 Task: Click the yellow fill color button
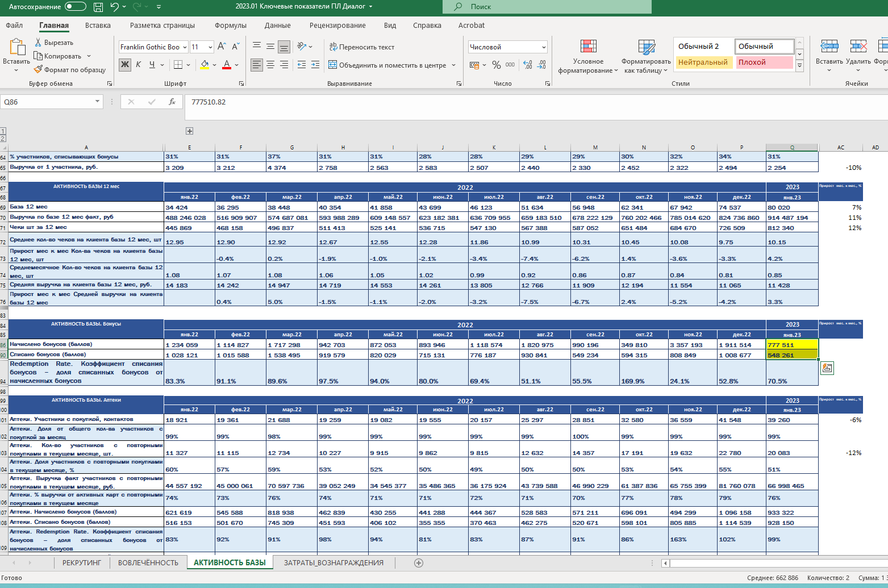pos(205,65)
